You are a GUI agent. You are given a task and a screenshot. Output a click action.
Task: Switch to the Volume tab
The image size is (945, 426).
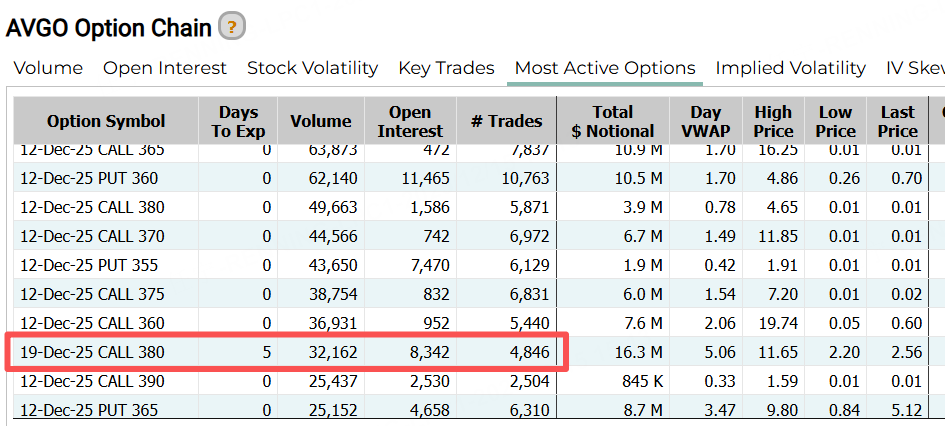(x=48, y=68)
